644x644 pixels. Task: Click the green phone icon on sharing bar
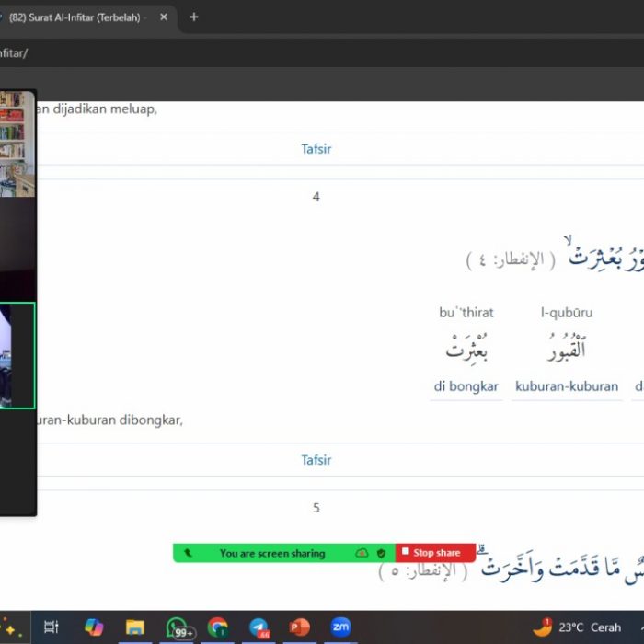(x=189, y=553)
